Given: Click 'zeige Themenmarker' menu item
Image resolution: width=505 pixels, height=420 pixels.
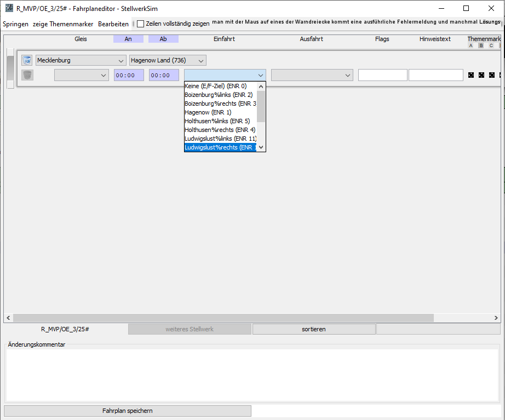Looking at the screenshot, I should tap(63, 24).
